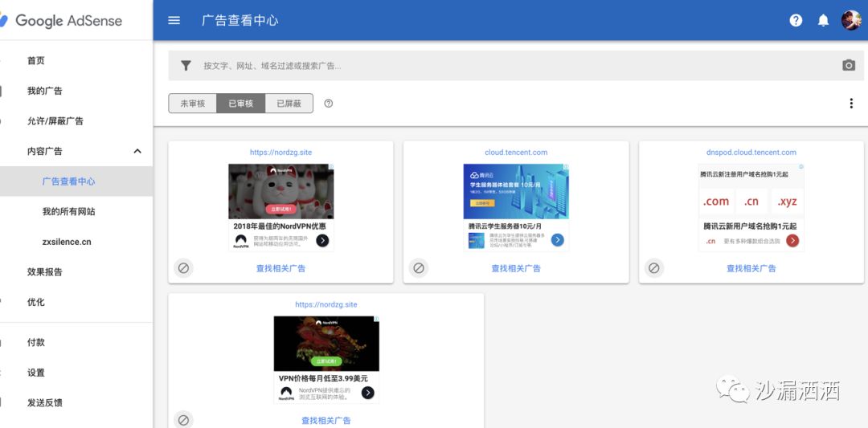Click the Tencent Cloud student server banner
The height and width of the screenshot is (428, 868).
coord(516,191)
